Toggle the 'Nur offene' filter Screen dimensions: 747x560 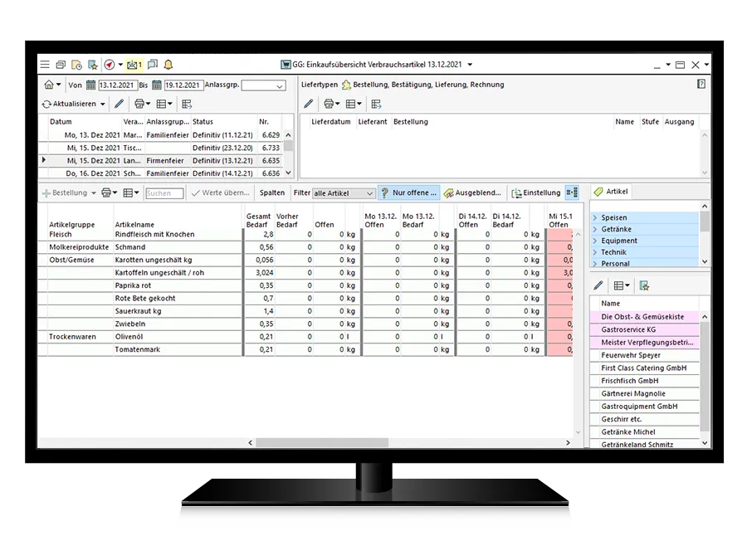pos(408,192)
